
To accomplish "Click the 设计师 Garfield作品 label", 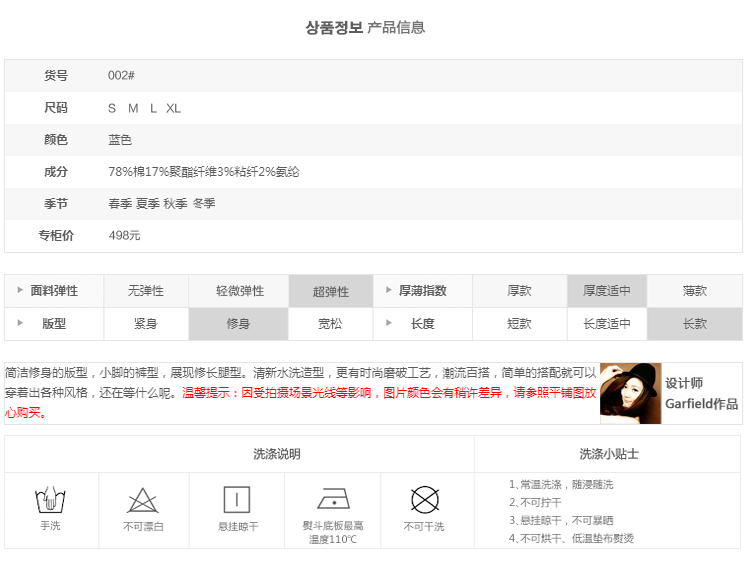I will pos(701,393).
